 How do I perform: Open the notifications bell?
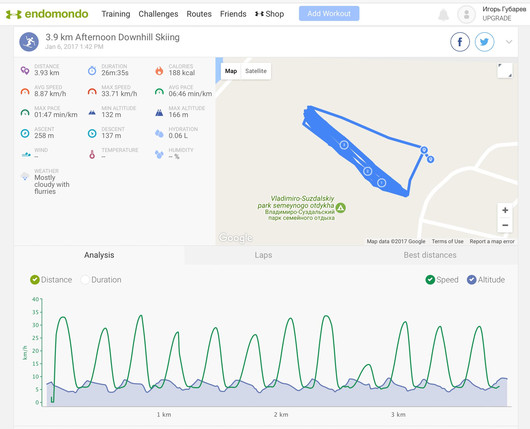(443, 15)
